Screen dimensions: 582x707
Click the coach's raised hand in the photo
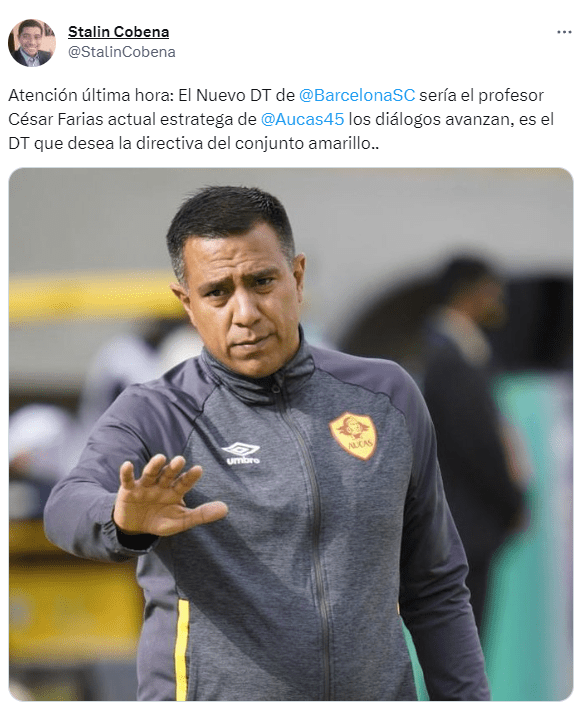pos(167,496)
